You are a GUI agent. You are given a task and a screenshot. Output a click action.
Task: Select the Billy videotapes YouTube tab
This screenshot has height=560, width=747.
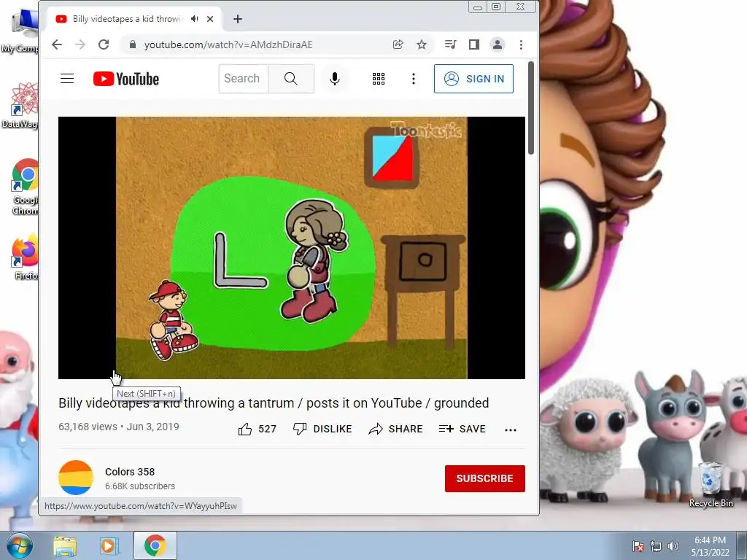click(x=126, y=19)
